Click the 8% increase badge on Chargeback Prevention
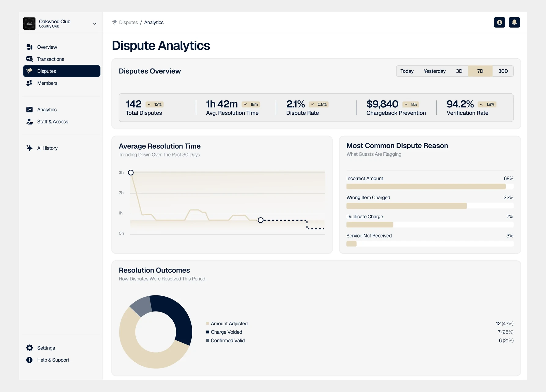The image size is (546, 392). pyautogui.click(x=411, y=104)
